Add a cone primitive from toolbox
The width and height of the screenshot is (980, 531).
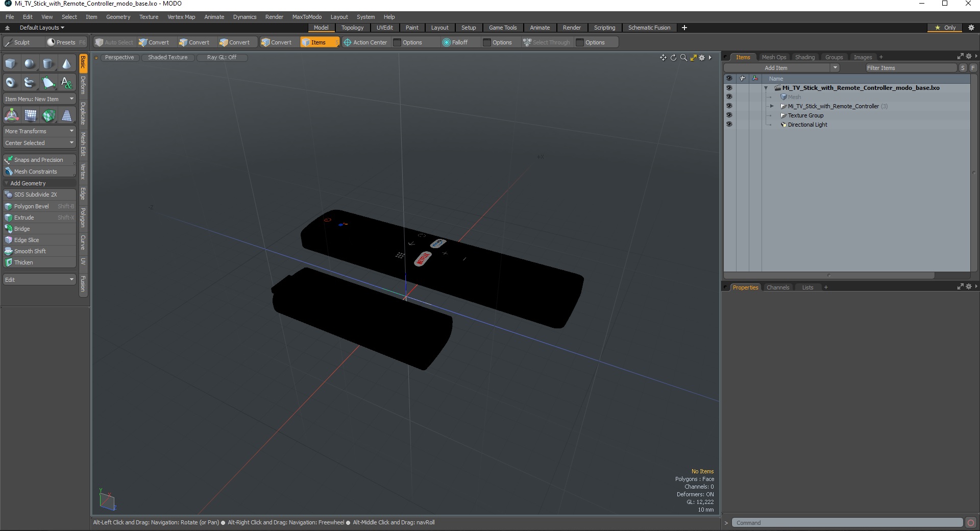click(x=66, y=64)
